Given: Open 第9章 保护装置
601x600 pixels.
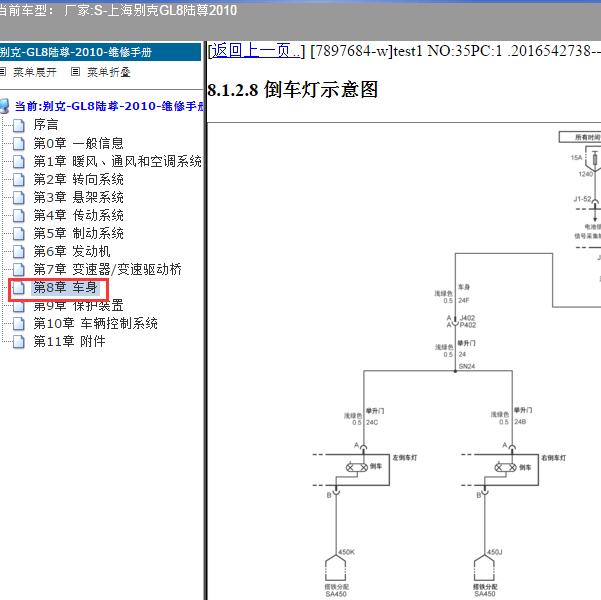Looking at the screenshot, I should (x=79, y=306).
